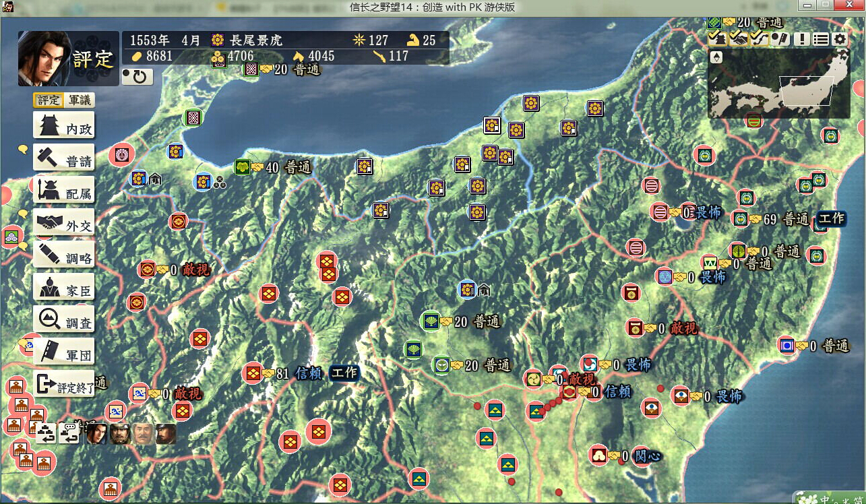The height and width of the screenshot is (504, 866).
Task: Click the small house icon near center castle
Action: click(x=483, y=290)
